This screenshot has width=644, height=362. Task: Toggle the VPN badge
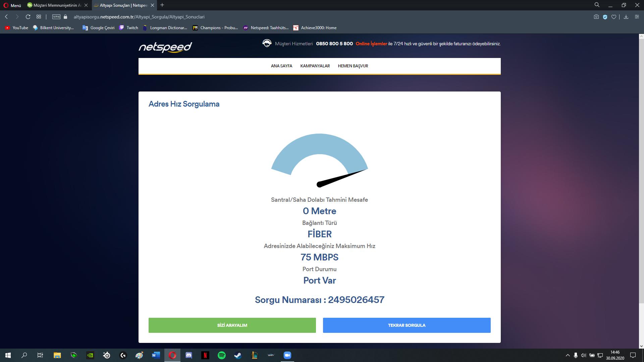coord(56,17)
